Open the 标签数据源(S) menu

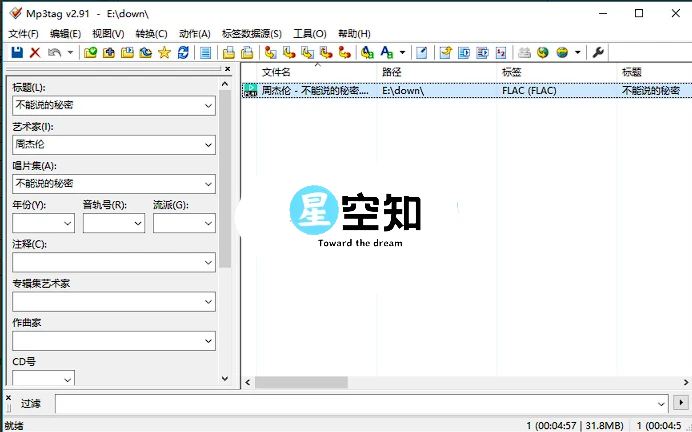(x=252, y=34)
